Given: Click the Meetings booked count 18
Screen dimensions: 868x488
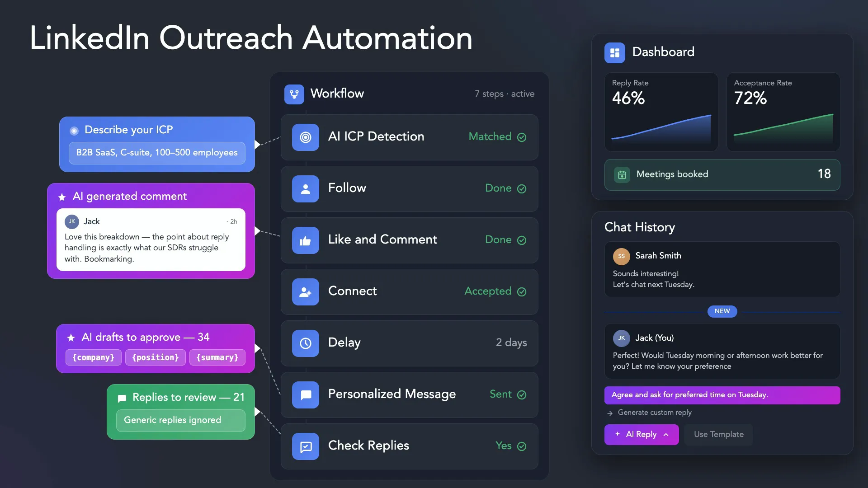Looking at the screenshot, I should coord(824,174).
